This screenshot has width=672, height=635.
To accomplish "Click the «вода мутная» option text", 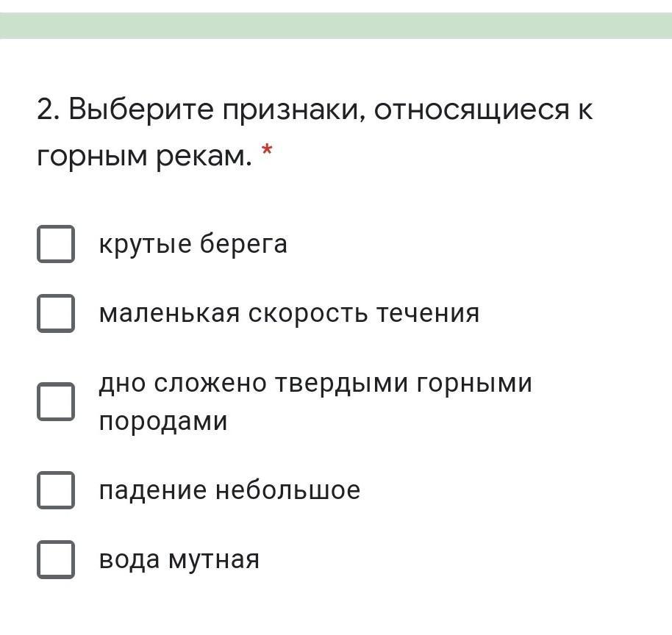I will (179, 559).
